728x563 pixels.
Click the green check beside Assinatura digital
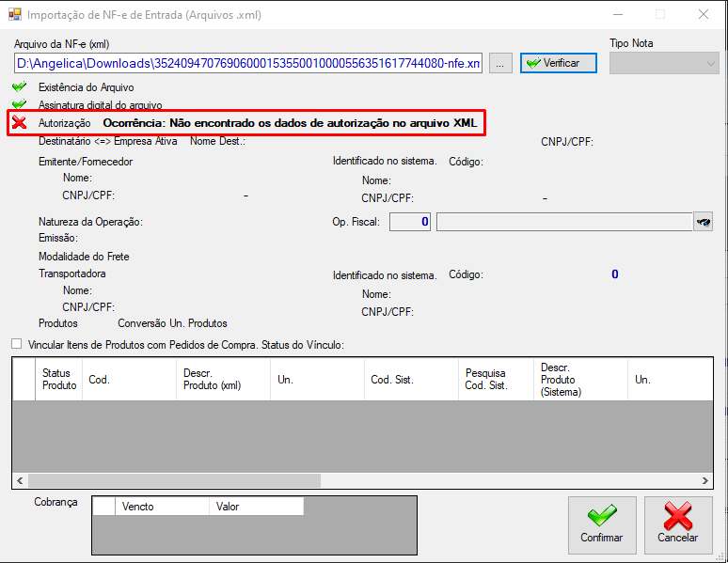tap(20, 104)
